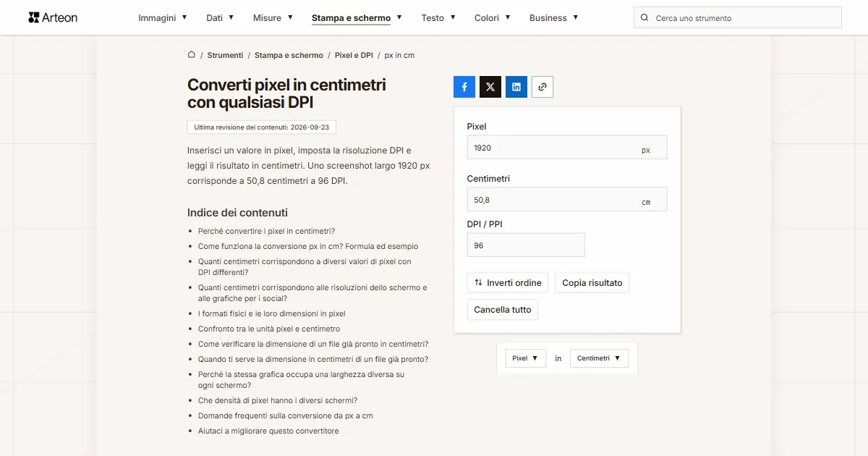Expand the Business menu
The image size is (868, 456).
pos(553,17)
